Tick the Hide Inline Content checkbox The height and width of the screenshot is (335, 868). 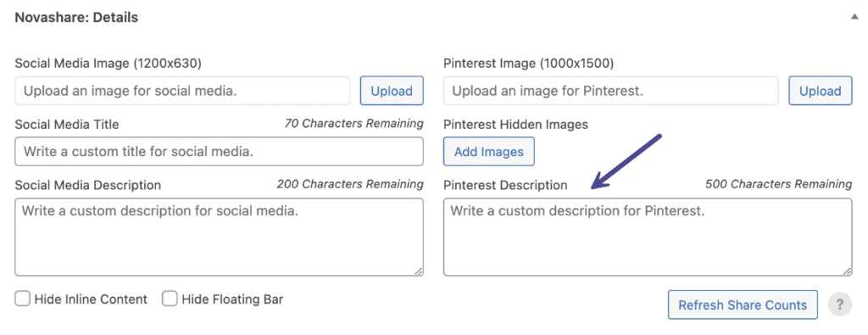click(22, 299)
